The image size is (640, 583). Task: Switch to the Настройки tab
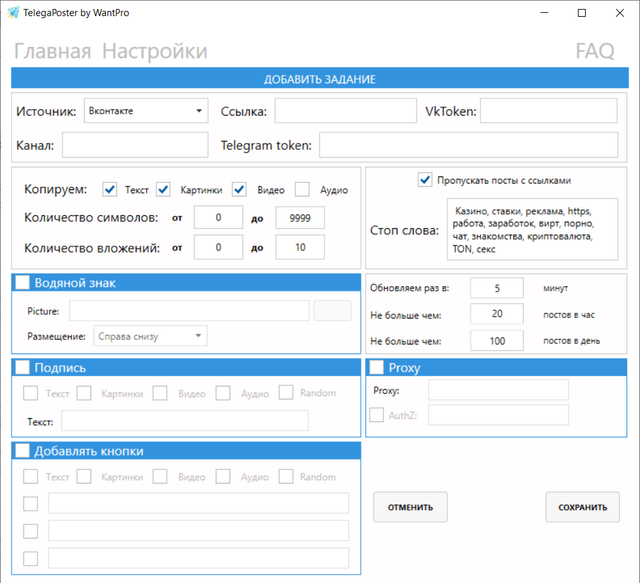coord(155,51)
